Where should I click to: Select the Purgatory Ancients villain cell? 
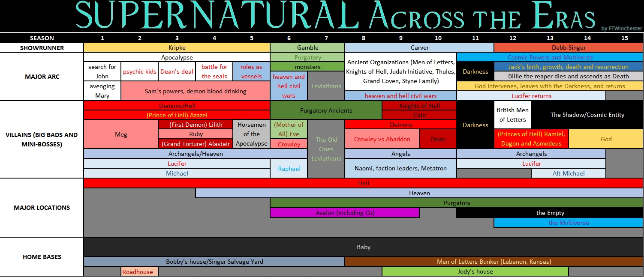point(326,110)
